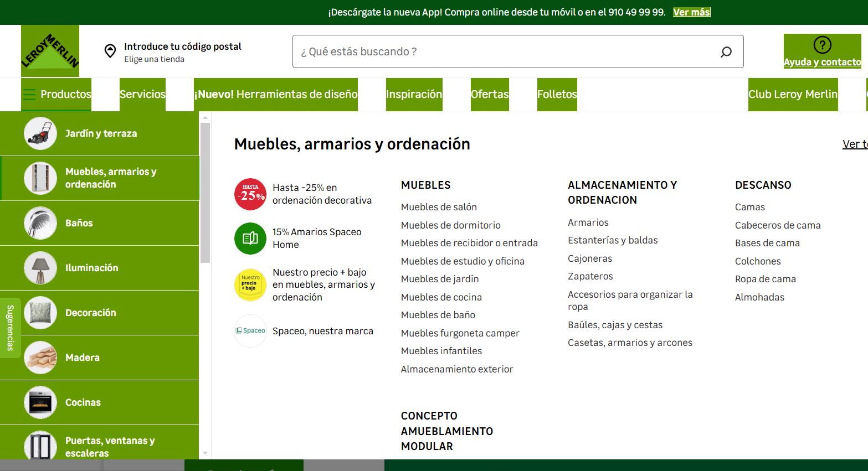
Task: Open the Ofertas menu item
Action: point(490,95)
